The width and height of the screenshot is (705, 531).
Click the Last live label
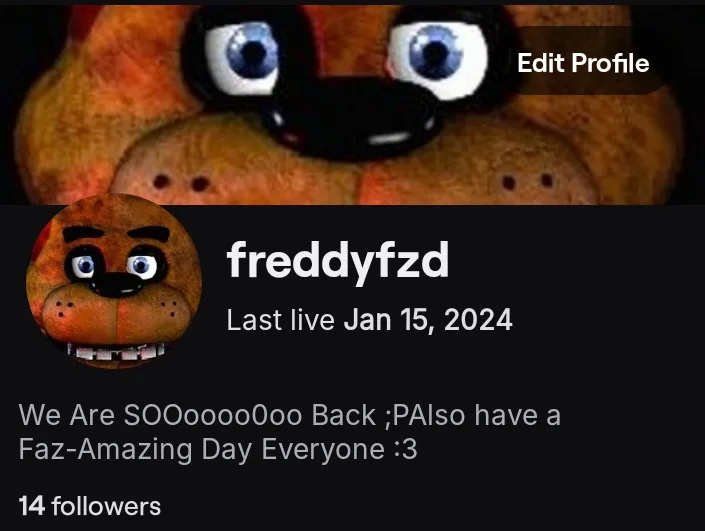tap(281, 320)
